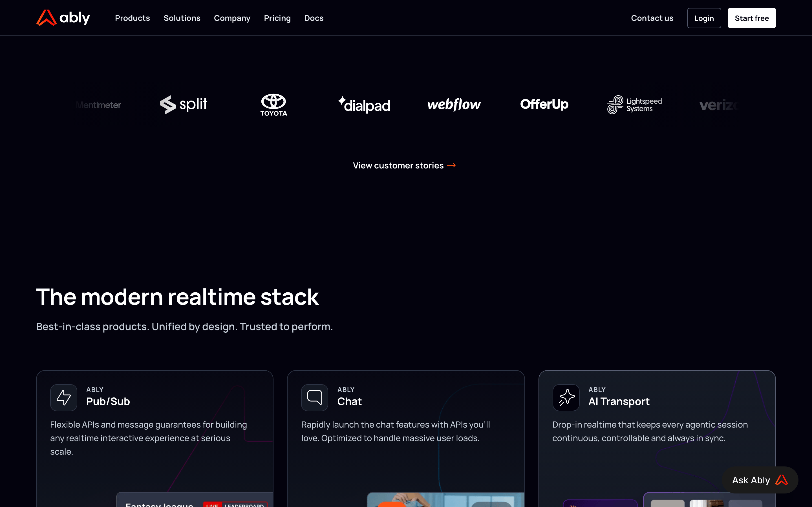The width and height of the screenshot is (812, 507).
Task: Follow the View customer stories link
Action: [404, 165]
